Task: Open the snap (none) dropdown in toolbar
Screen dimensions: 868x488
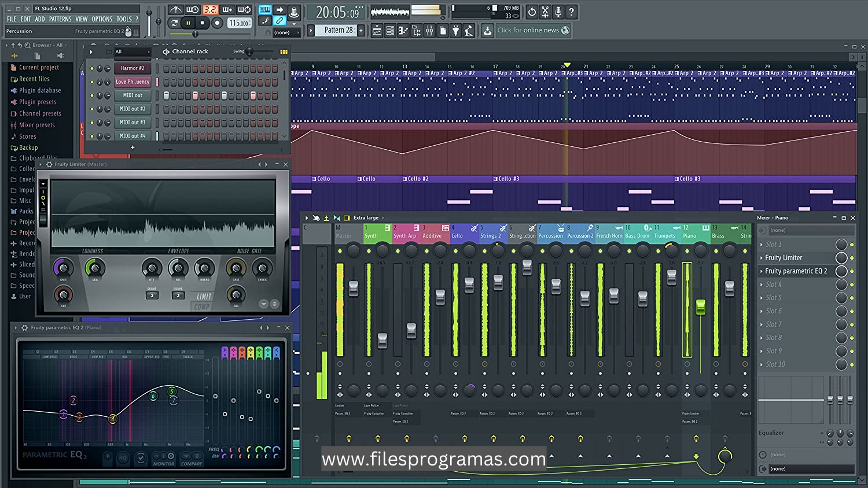Action: (286, 33)
